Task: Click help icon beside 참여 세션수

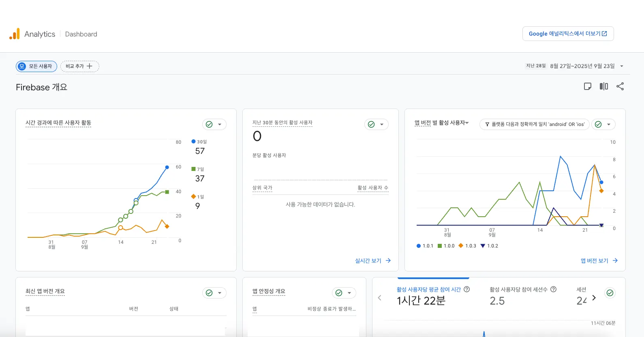Action: [x=554, y=289]
